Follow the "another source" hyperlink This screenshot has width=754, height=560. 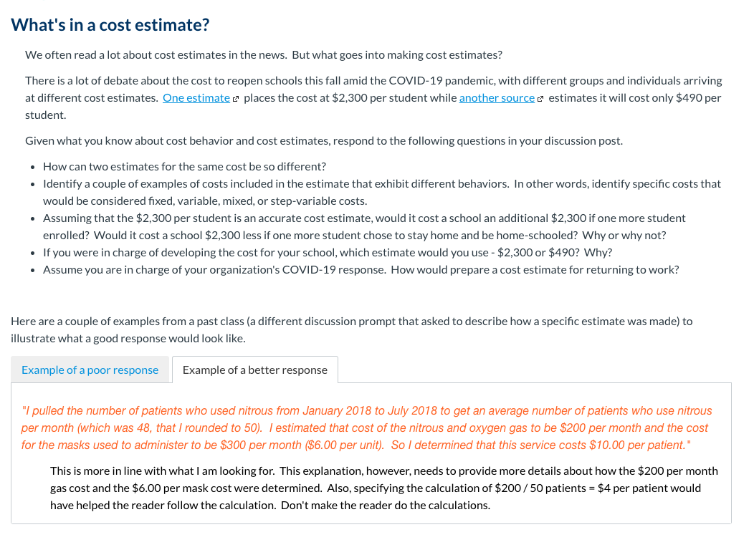click(497, 97)
